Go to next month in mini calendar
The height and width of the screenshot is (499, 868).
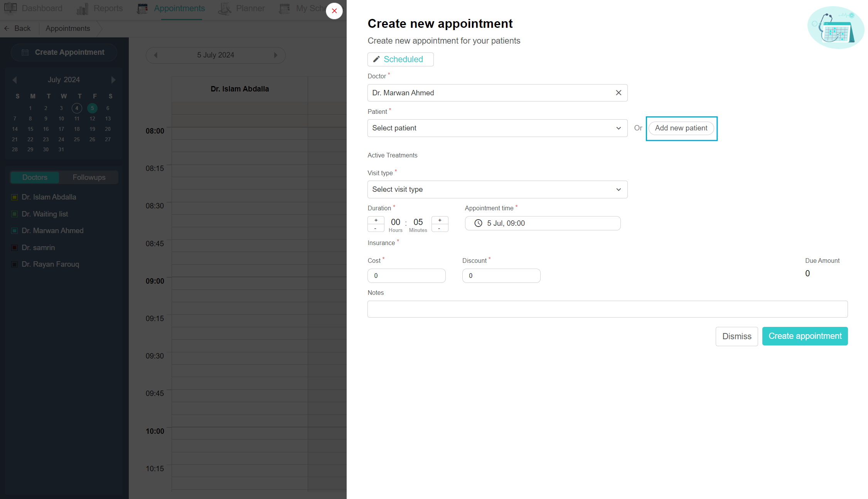click(x=113, y=80)
